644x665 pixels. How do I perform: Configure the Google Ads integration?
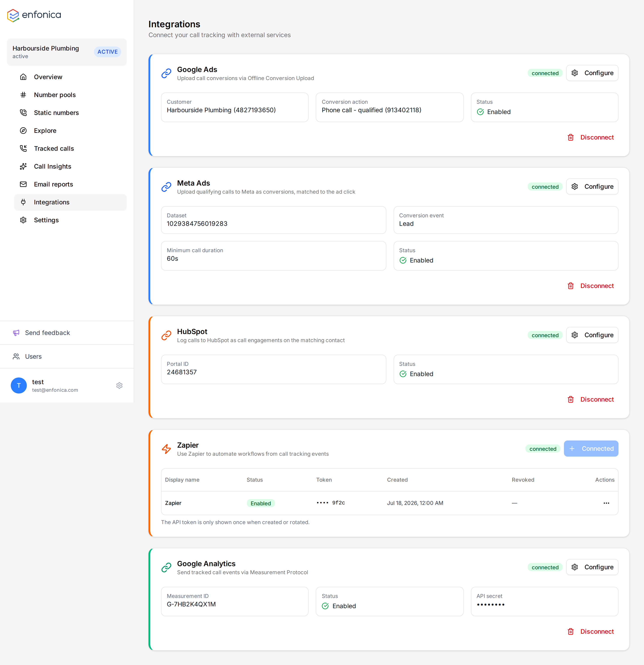click(x=592, y=73)
